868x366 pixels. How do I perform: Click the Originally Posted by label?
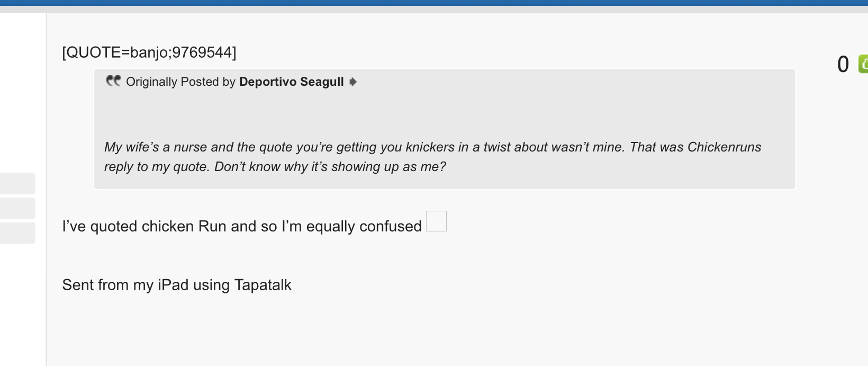[x=180, y=82]
